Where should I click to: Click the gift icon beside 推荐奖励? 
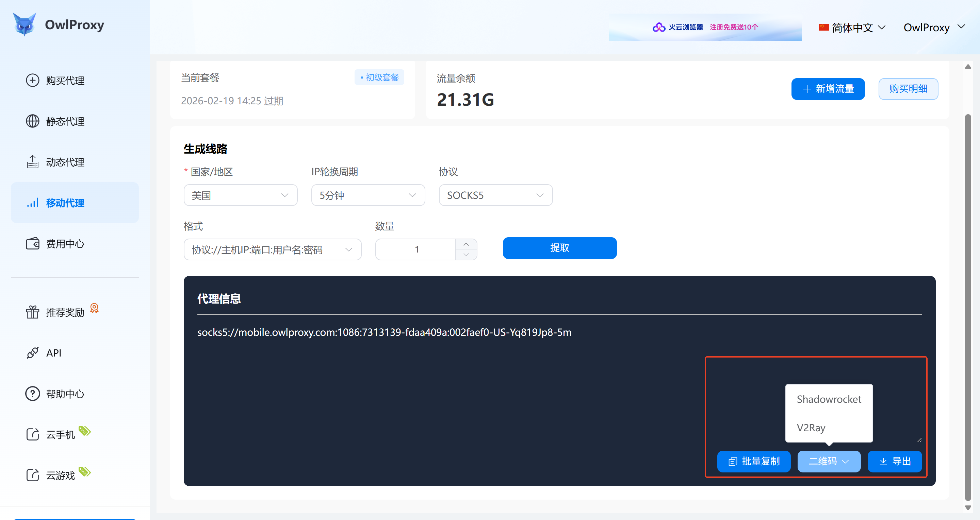32,312
